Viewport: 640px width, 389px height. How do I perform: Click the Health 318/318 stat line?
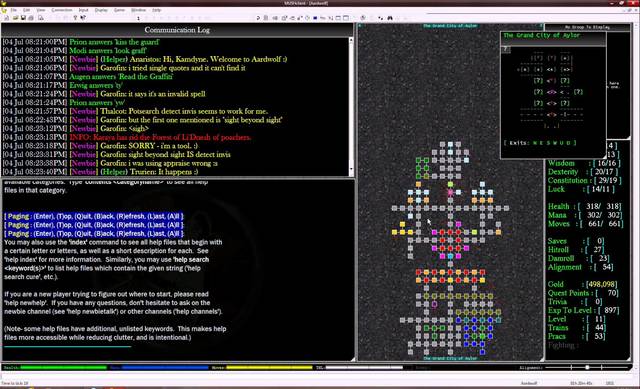(584, 207)
